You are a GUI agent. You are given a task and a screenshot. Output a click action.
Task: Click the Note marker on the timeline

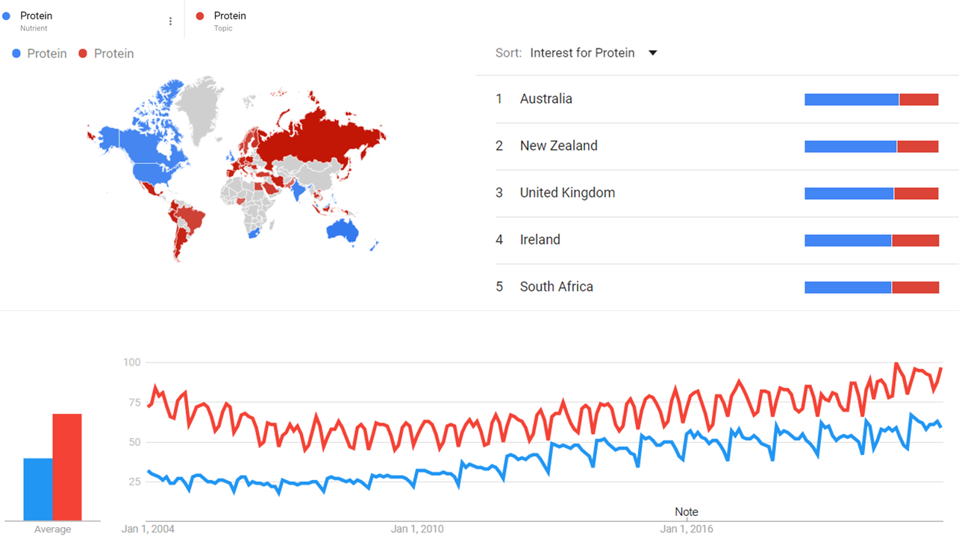pos(687,512)
